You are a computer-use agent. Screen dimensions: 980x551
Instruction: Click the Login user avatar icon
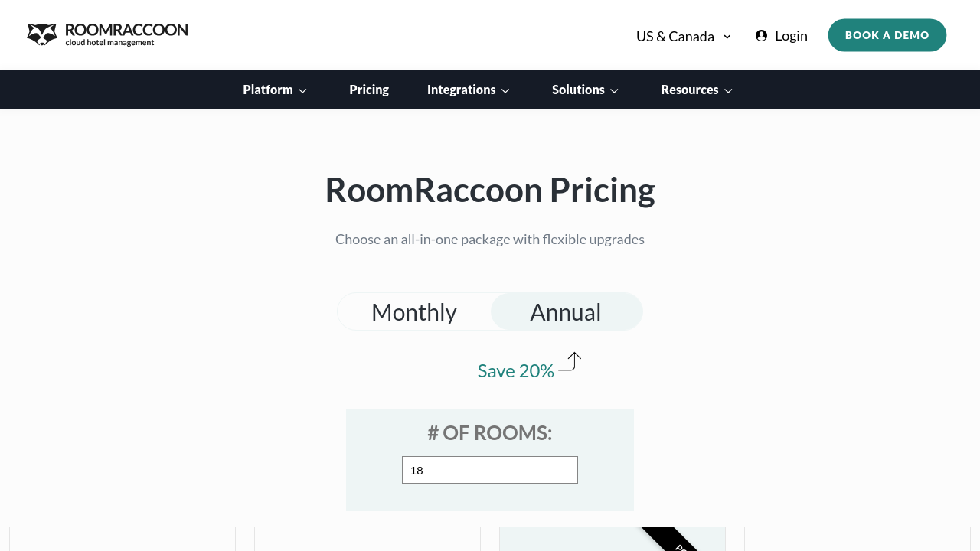point(761,36)
